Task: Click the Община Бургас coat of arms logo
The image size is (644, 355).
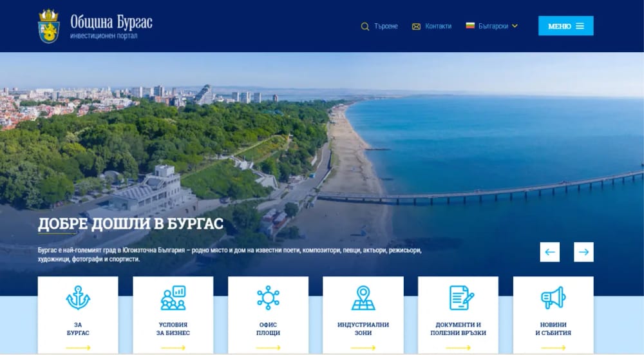Action: click(x=49, y=26)
